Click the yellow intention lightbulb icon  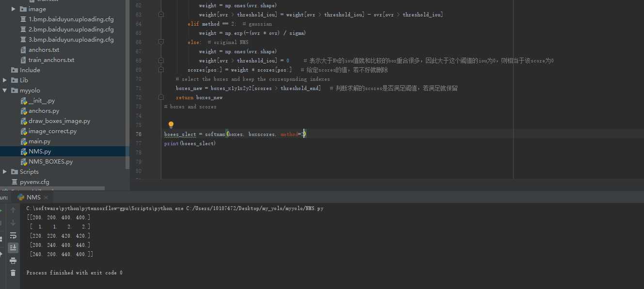[x=171, y=124]
